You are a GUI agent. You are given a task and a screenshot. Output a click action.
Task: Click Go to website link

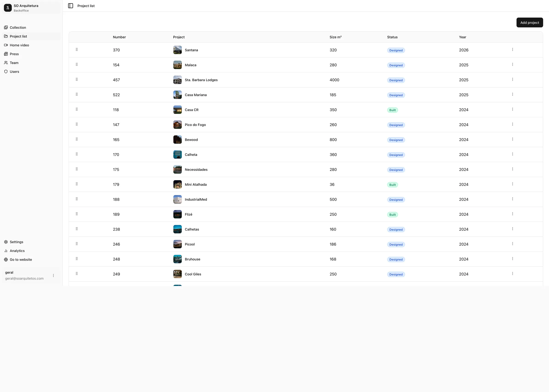point(31,259)
